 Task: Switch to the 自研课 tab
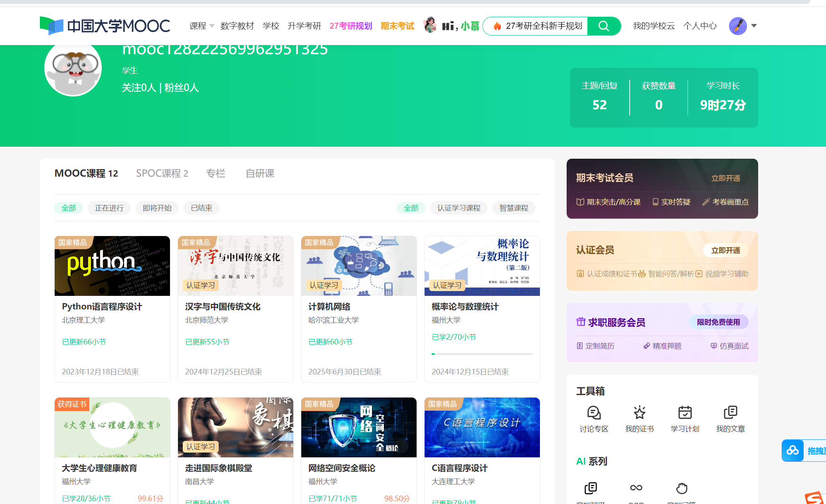tap(260, 173)
